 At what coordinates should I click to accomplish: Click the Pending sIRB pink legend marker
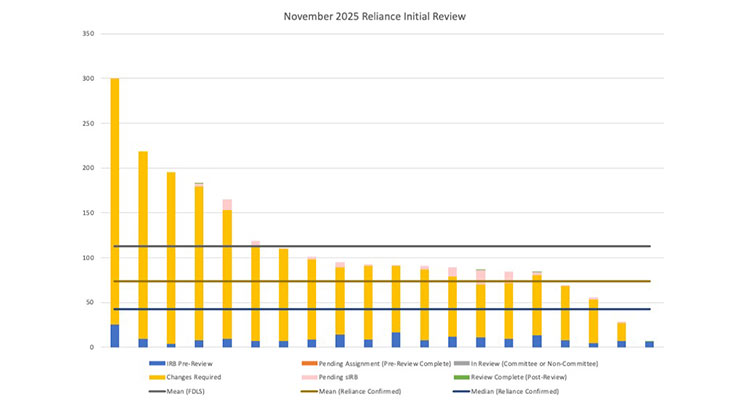308,377
